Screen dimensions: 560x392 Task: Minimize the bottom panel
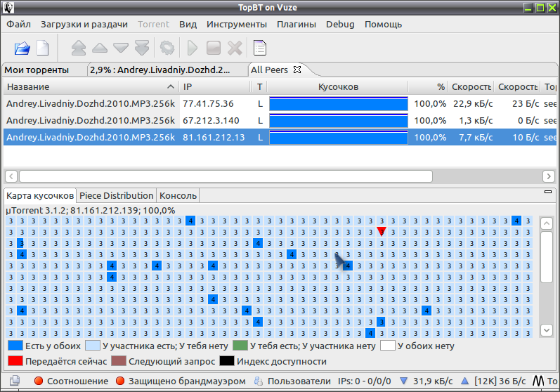[548, 192]
